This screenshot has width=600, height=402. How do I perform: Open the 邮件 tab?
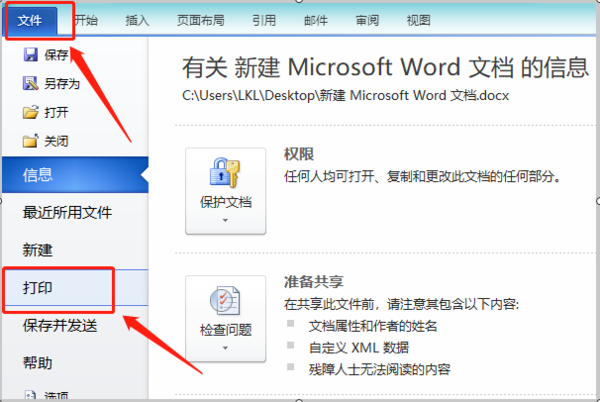tap(316, 20)
